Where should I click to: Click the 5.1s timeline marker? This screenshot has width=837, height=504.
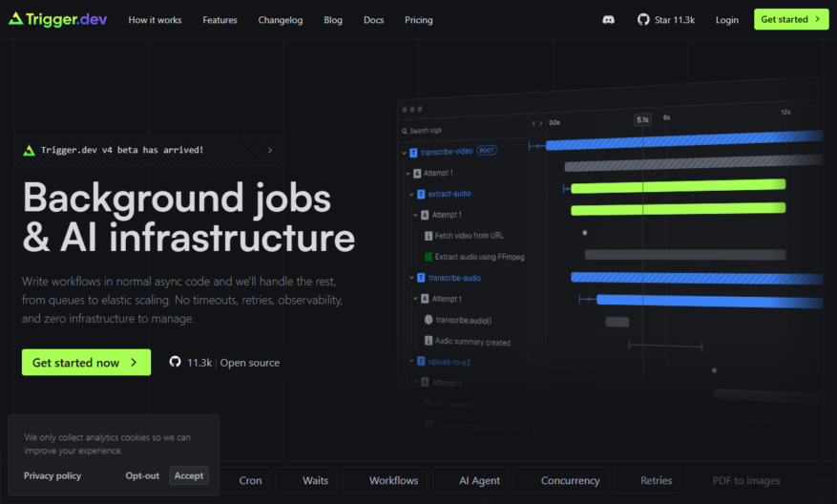pyautogui.click(x=642, y=119)
